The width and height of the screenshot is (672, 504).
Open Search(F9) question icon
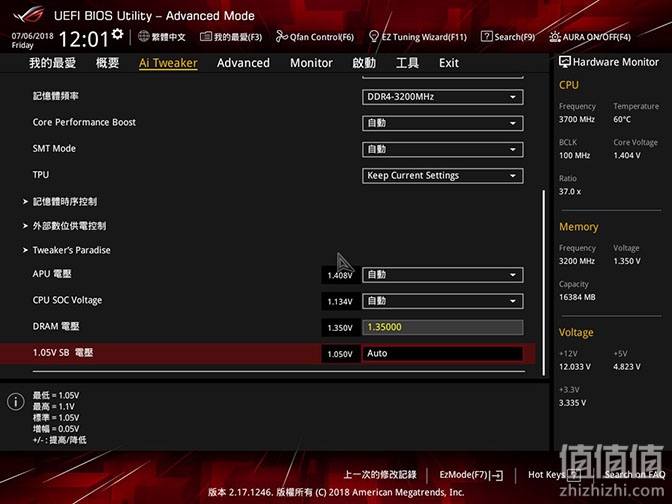pyautogui.click(x=486, y=36)
